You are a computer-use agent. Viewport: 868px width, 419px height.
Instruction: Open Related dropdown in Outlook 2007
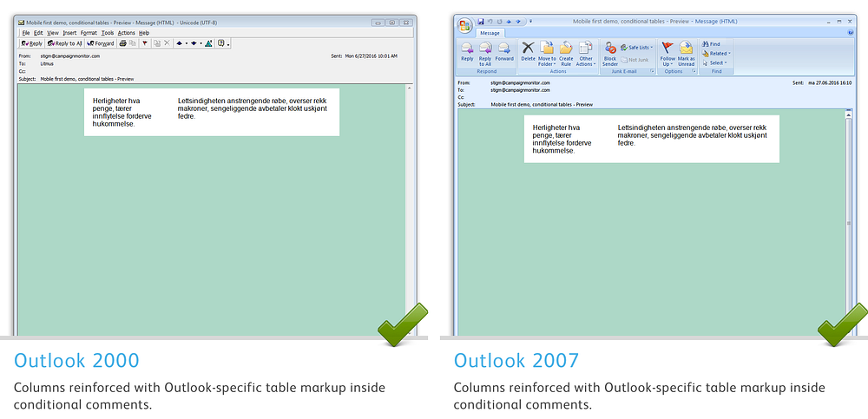[x=716, y=54]
